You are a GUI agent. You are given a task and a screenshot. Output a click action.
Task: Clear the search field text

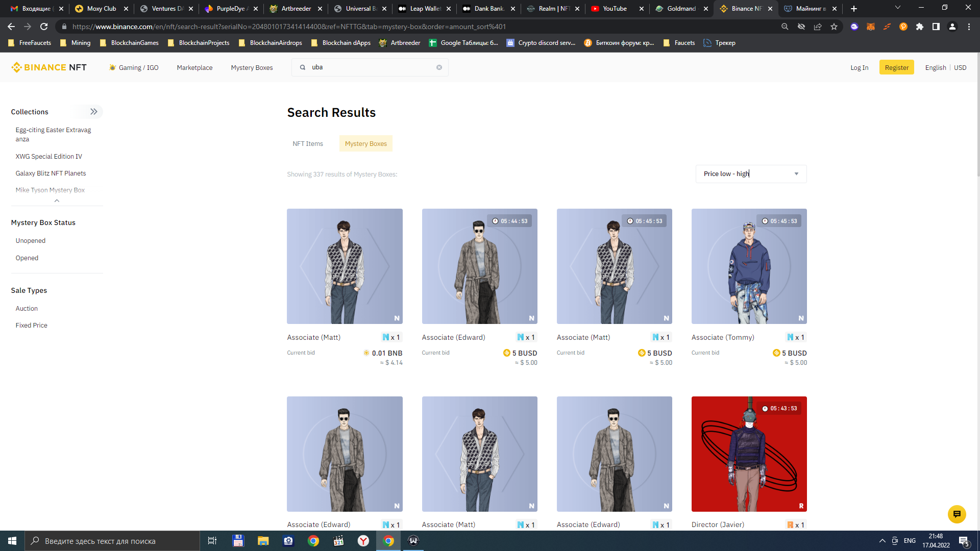(x=439, y=67)
